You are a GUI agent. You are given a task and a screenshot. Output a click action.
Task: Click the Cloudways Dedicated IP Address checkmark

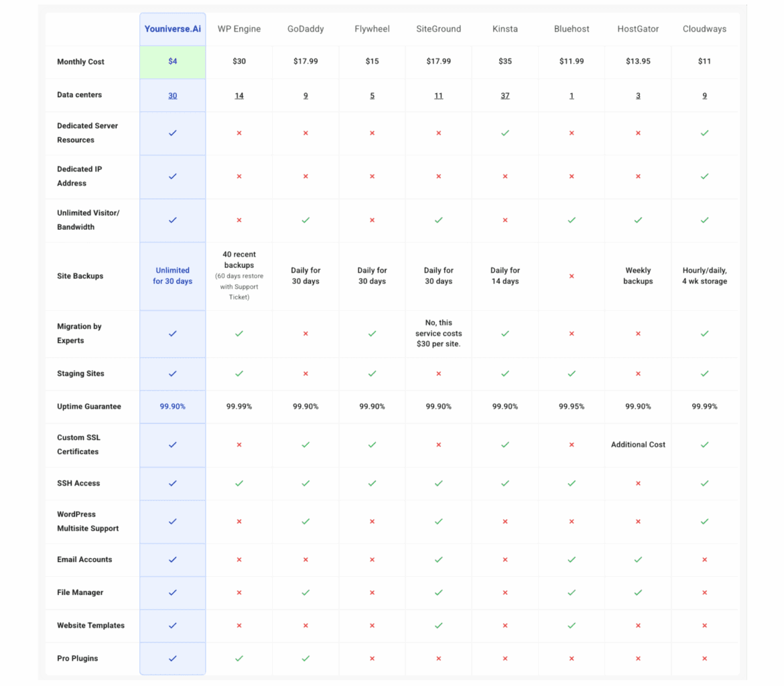[x=704, y=176]
